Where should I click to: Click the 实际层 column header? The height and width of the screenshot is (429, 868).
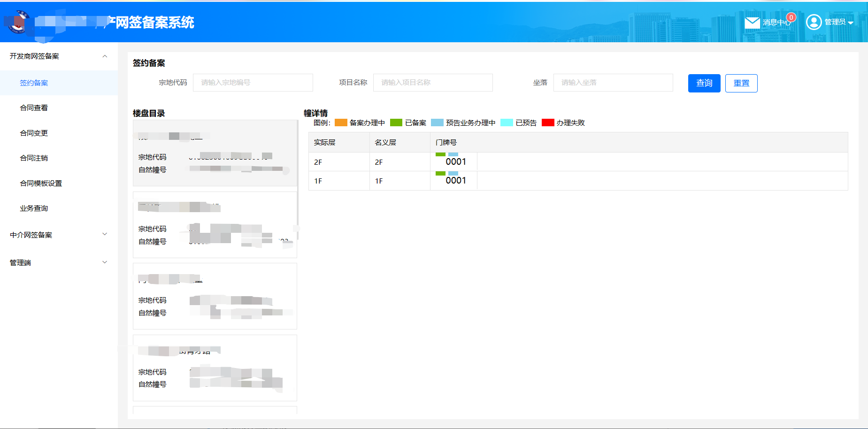(x=339, y=142)
